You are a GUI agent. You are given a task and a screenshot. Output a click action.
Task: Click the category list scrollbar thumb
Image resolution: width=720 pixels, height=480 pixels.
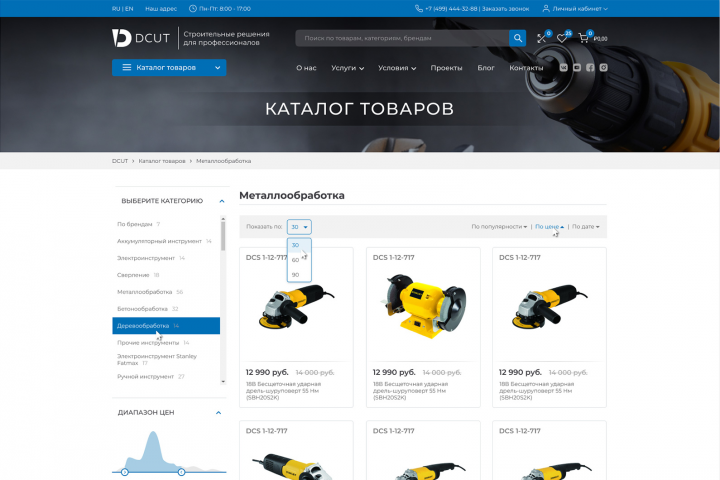223,236
